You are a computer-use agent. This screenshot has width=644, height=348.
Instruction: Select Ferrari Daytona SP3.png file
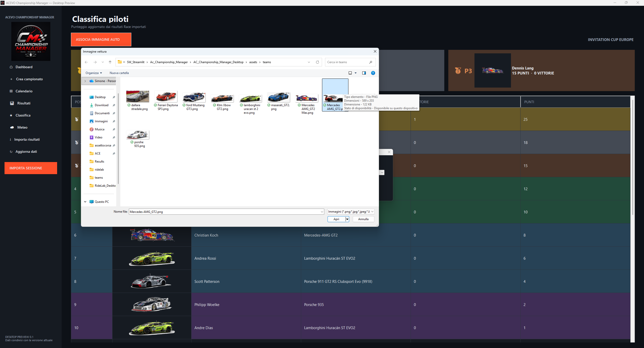pos(166,101)
